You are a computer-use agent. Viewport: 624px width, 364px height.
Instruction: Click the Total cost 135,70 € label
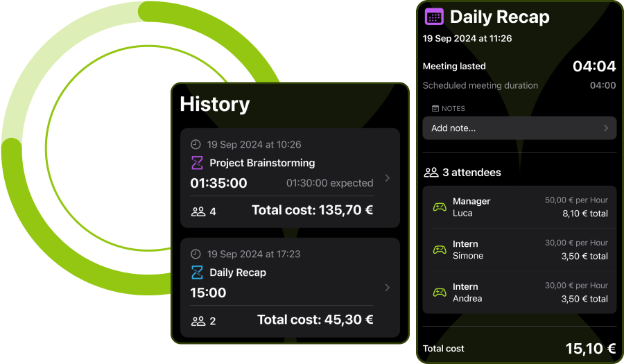pos(313,210)
